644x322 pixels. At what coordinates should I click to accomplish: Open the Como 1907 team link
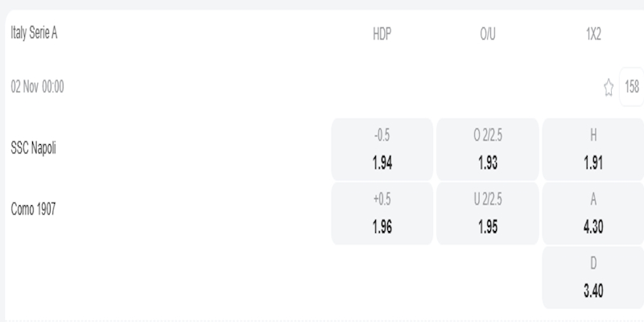point(33,208)
